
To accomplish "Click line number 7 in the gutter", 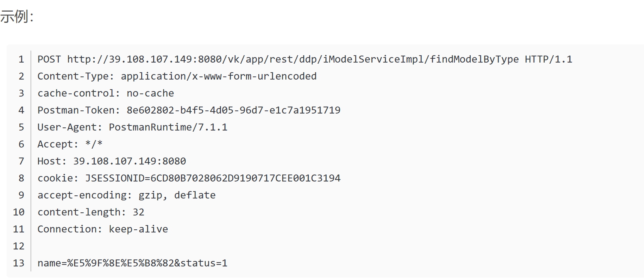I will click(x=21, y=161).
